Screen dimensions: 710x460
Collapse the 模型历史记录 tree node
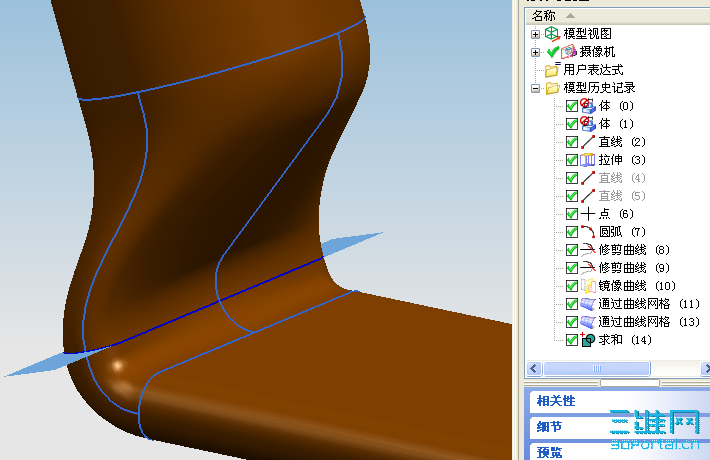pos(535,88)
